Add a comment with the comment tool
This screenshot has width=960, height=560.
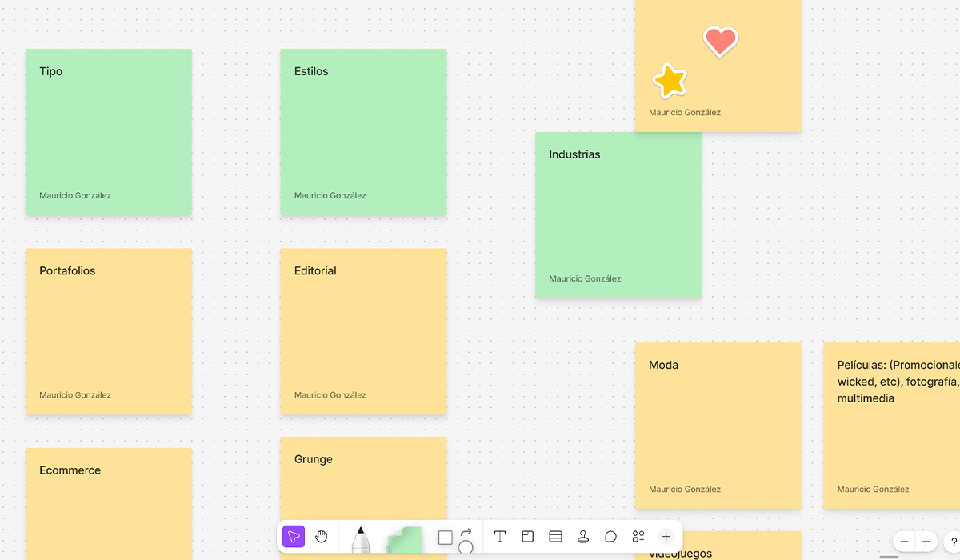[610, 537]
